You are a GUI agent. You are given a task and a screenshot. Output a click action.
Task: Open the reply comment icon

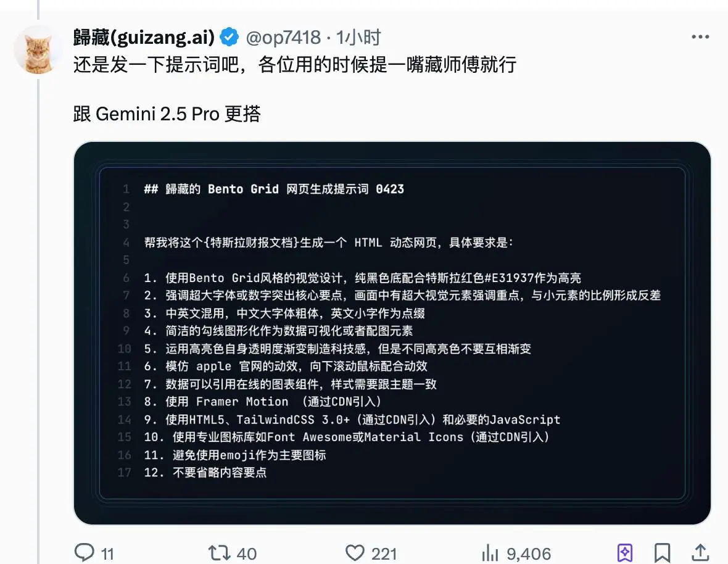click(x=85, y=552)
